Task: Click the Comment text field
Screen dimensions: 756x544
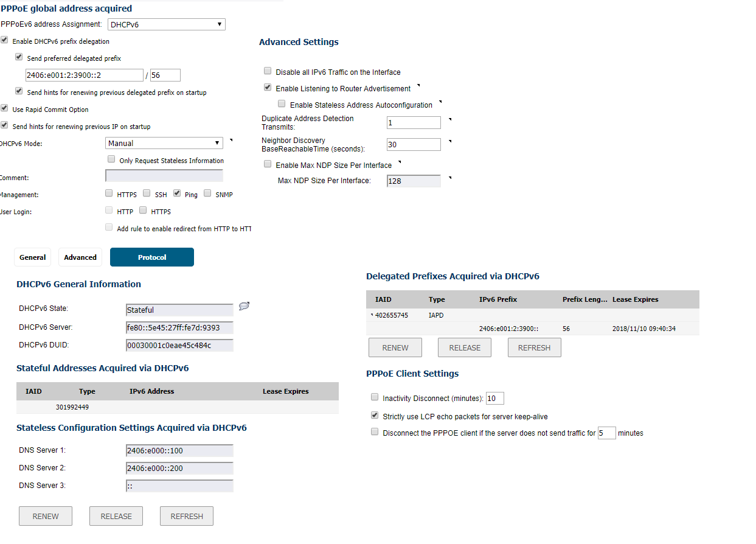Action: pyautogui.click(x=164, y=176)
